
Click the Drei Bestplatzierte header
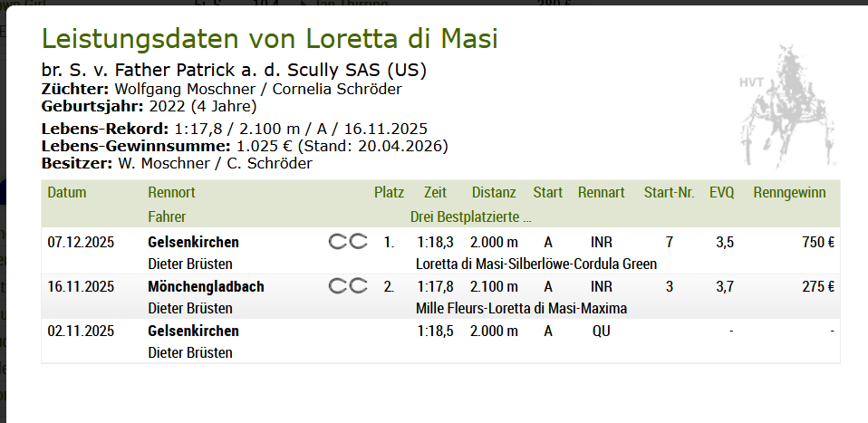pyautogui.click(x=471, y=216)
